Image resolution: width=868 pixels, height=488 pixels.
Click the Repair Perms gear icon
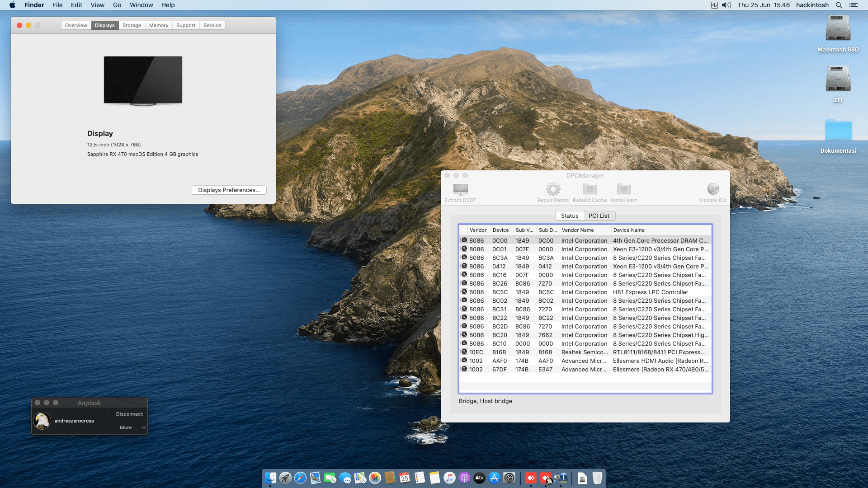point(553,190)
